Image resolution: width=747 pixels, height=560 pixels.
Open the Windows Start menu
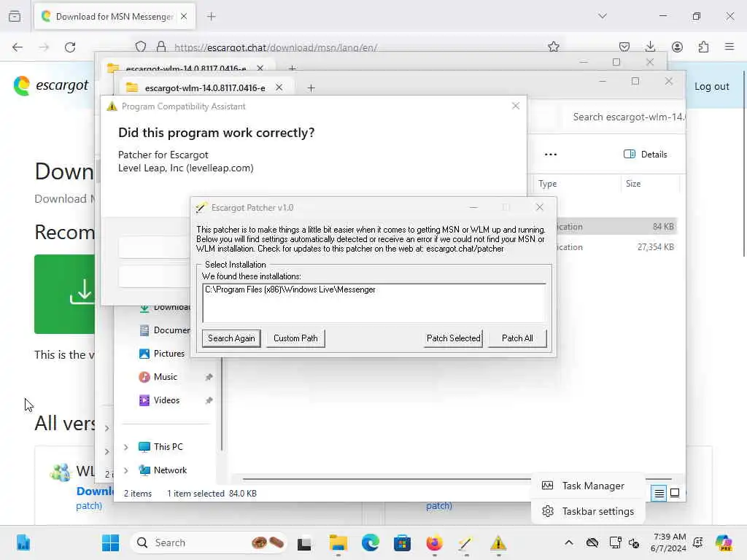[x=111, y=542]
